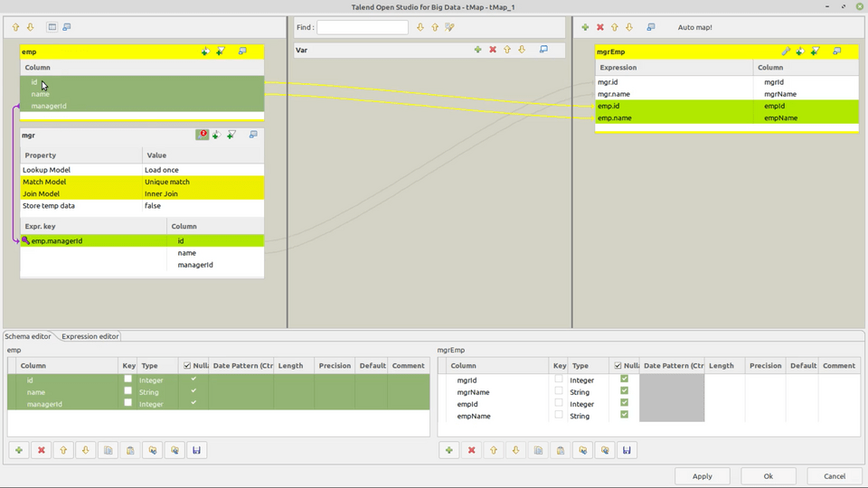This screenshot has width=868, height=488.
Task: Click the Cancel button
Action: click(835, 476)
